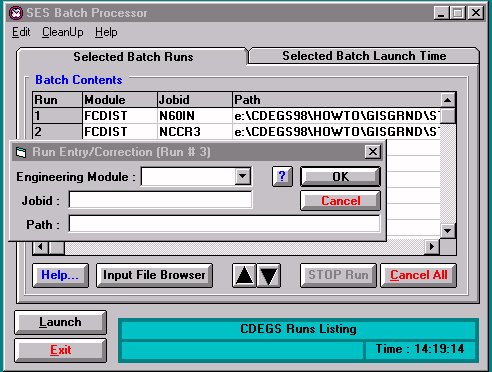The height and width of the screenshot is (372, 492).
Task: Click the batch list scroll-up arrow
Action: pos(448,100)
